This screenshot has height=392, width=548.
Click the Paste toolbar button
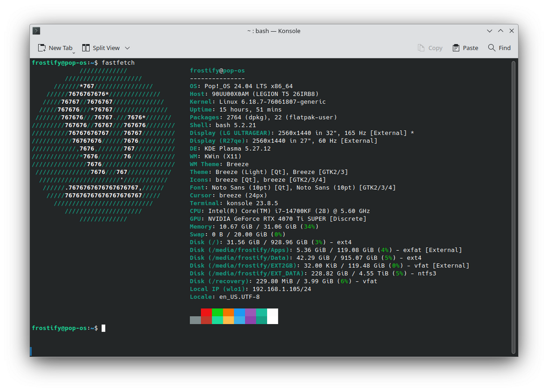(x=465, y=48)
